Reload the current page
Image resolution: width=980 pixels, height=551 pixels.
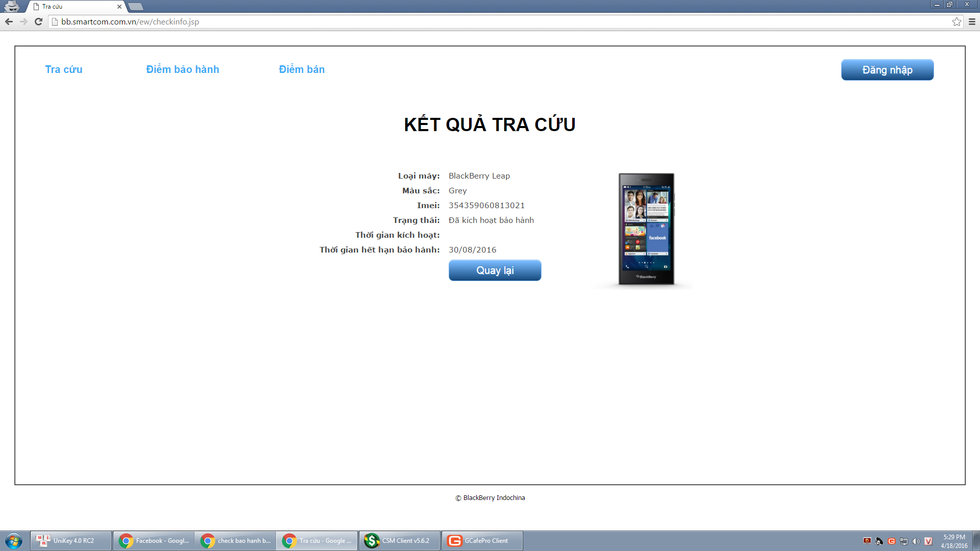38,21
